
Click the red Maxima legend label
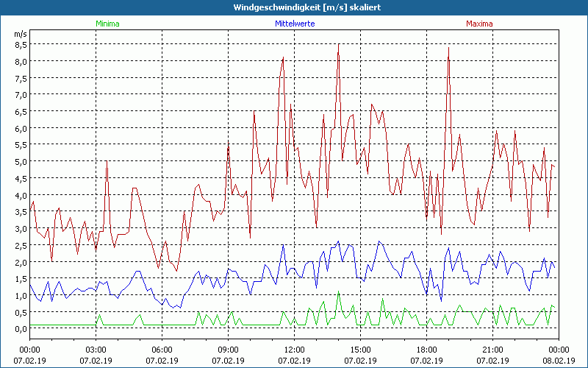(x=479, y=24)
